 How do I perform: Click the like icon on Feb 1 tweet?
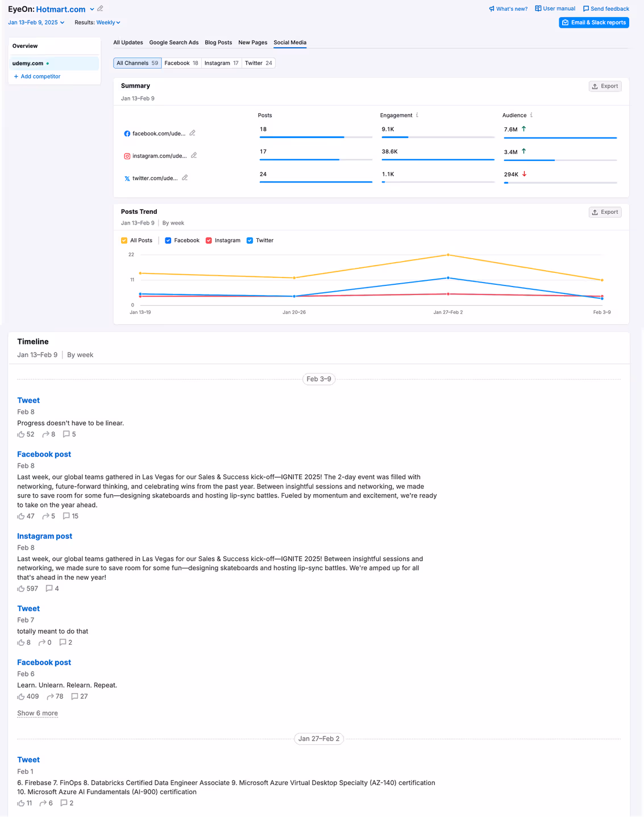point(21,803)
